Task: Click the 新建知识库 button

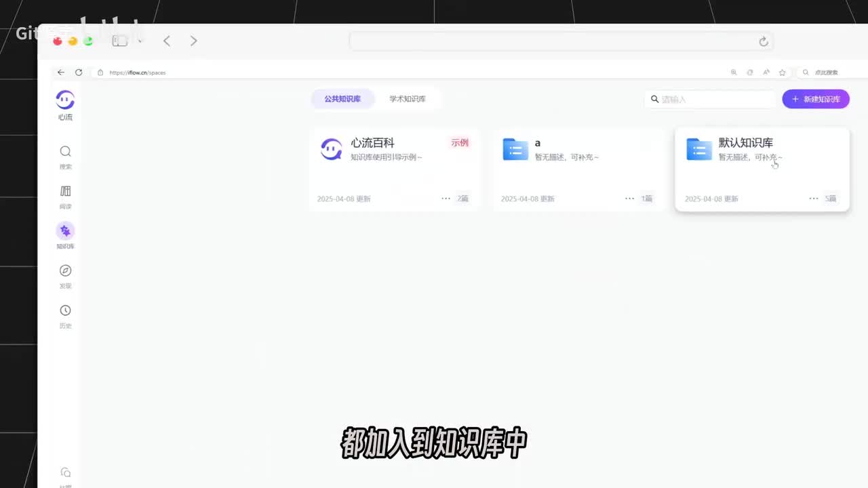Action: click(x=815, y=99)
